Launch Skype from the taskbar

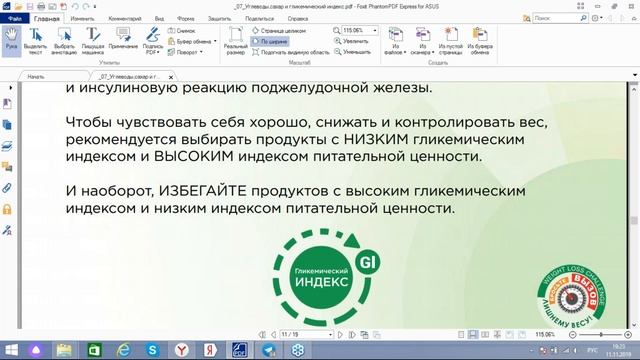pyautogui.click(x=153, y=350)
